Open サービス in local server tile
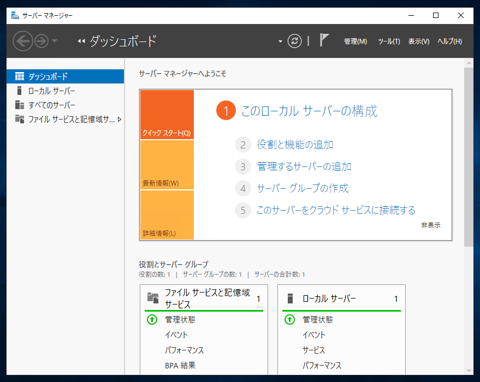Viewport: 480px width, 382px height. [x=314, y=350]
